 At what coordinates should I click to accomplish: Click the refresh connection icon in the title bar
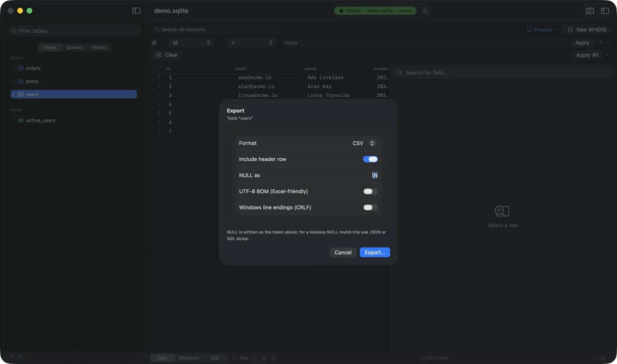pyautogui.click(x=425, y=11)
